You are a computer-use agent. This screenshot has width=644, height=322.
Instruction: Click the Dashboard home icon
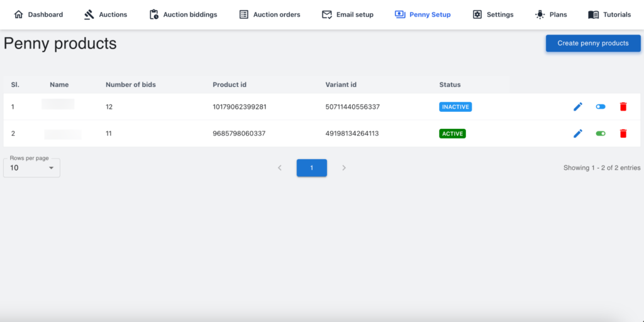[x=18, y=14]
